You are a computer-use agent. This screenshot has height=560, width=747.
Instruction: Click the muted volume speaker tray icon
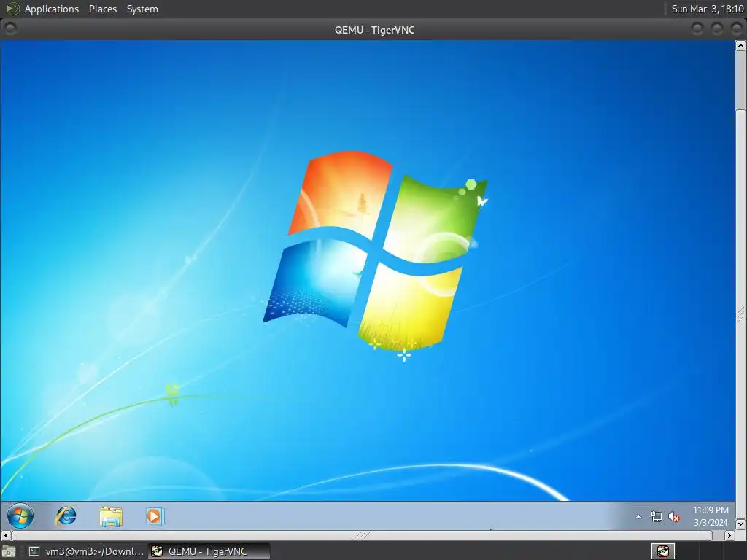tap(674, 517)
